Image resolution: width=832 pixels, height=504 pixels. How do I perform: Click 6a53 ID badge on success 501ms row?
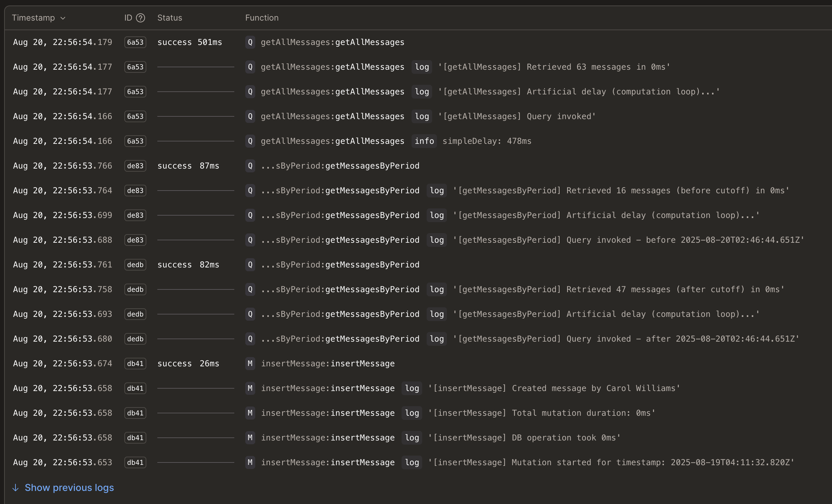point(135,42)
